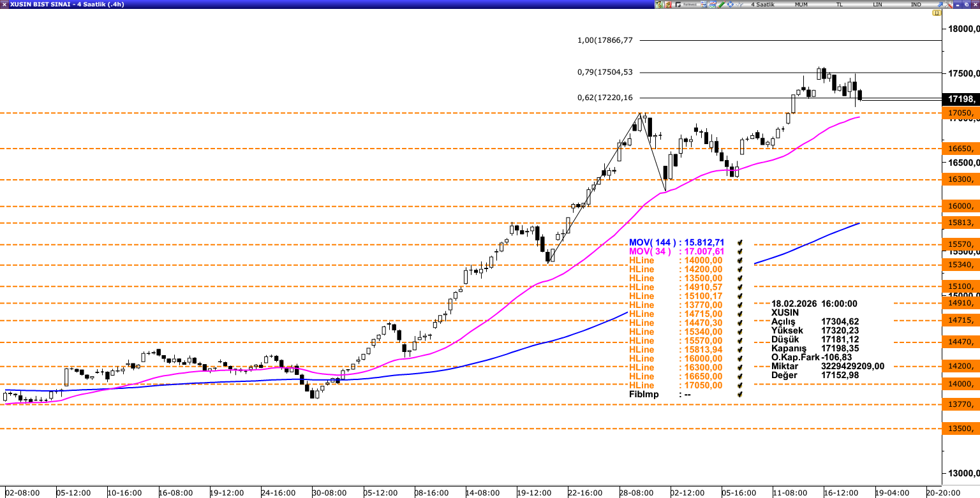
Task: Toggle the FibImp checkmark in legend
Action: pyautogui.click(x=740, y=395)
